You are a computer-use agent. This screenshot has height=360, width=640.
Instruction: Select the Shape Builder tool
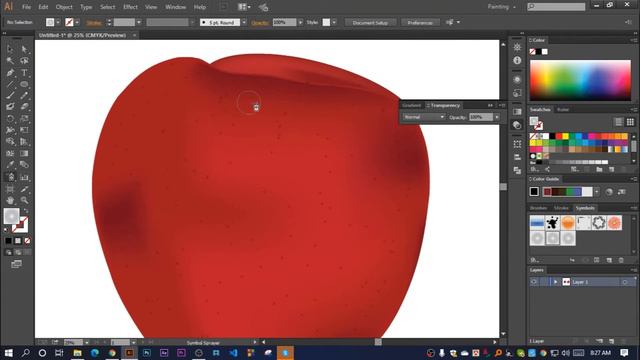(10, 142)
